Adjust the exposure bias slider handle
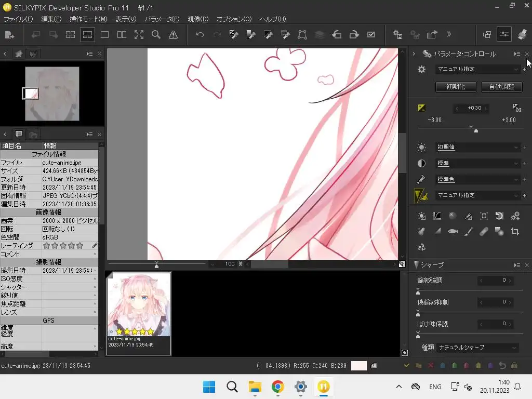Viewport: 532px width, 399px height. [476, 130]
